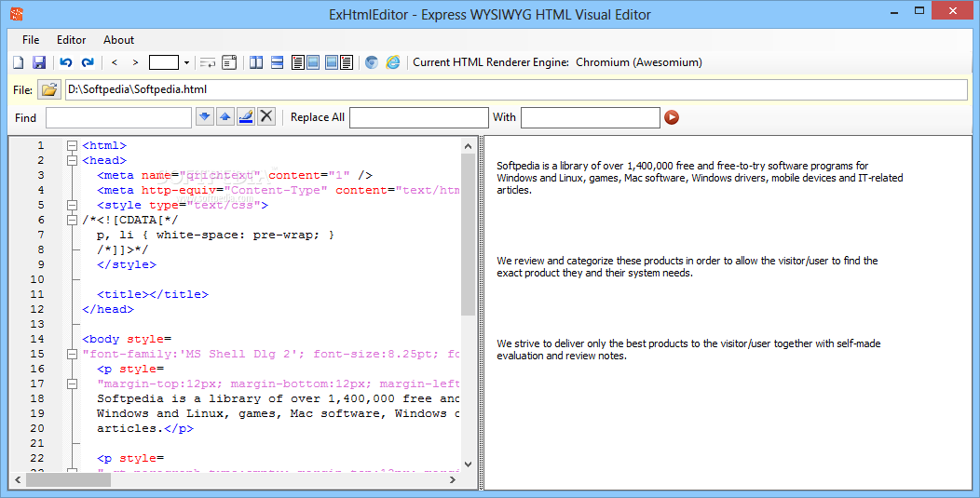
Task: Click the 'We strive to deliver' preview paragraph
Action: click(688, 349)
